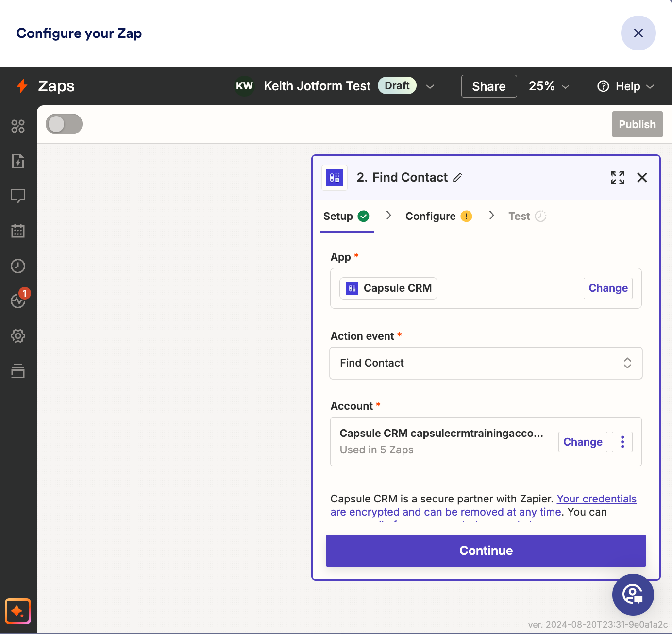Open the Action event Find Contact dropdown
672x634 pixels.
point(486,363)
